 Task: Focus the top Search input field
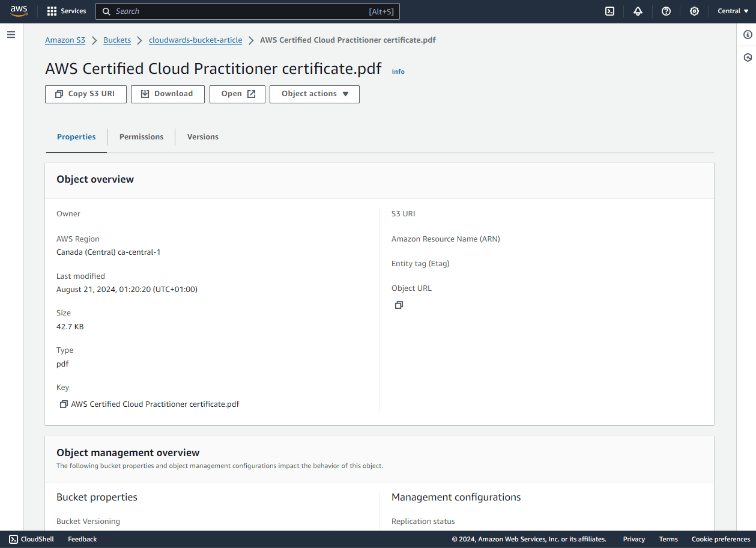click(247, 11)
